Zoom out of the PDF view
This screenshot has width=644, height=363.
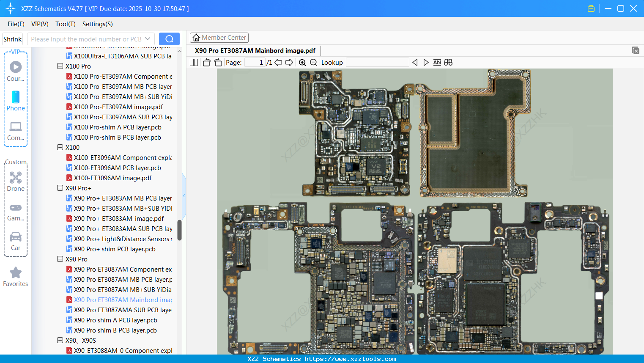pyautogui.click(x=314, y=62)
